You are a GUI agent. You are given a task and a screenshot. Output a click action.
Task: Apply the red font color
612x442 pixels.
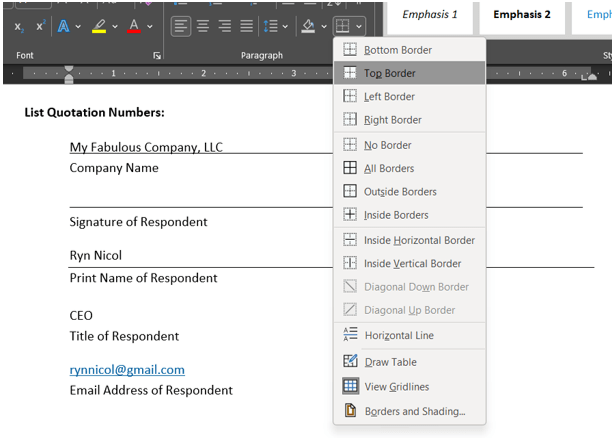tap(134, 26)
